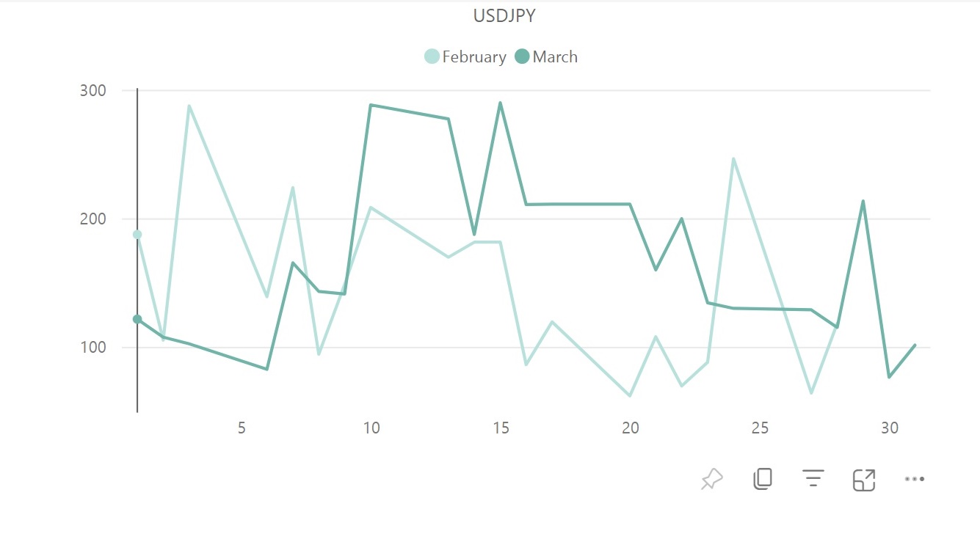The width and height of the screenshot is (980, 542).
Task: Click the x-axis label 25
Action: (761, 428)
